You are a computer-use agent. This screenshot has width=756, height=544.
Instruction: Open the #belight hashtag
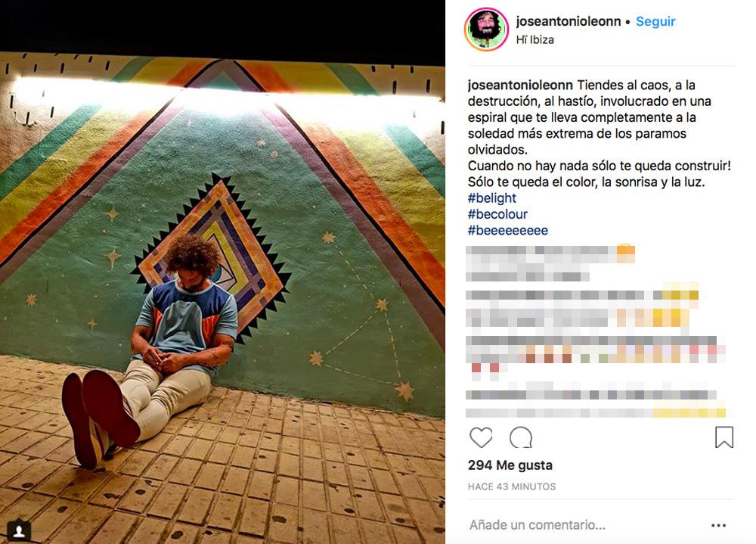492,198
